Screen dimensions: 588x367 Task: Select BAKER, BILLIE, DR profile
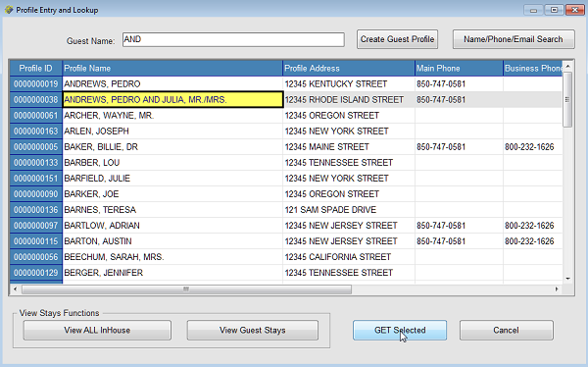(172, 147)
